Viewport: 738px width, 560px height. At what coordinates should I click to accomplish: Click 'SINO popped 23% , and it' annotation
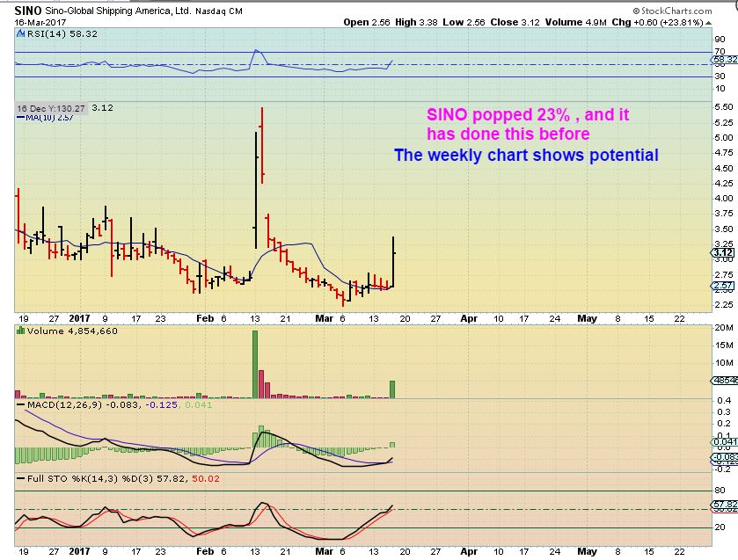(x=528, y=115)
